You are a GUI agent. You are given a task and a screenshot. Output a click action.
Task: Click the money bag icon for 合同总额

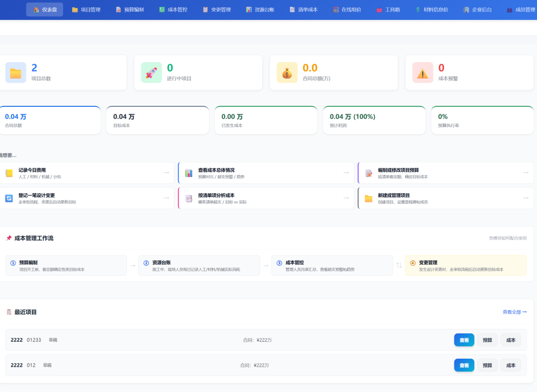[287, 73]
